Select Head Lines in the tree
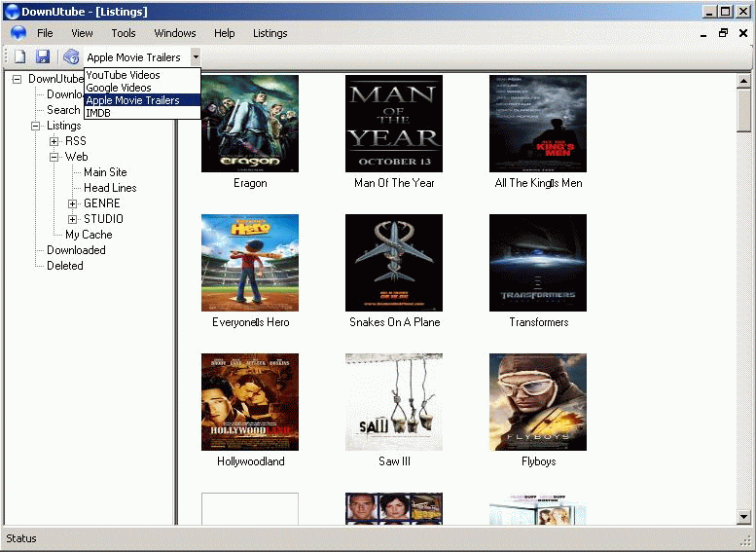The height and width of the screenshot is (552, 756). pos(110,188)
